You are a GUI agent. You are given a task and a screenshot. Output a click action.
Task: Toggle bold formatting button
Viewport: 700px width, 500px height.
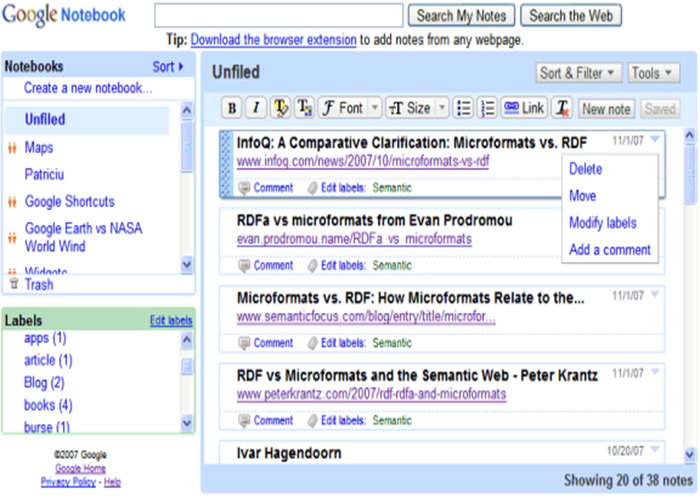232,108
